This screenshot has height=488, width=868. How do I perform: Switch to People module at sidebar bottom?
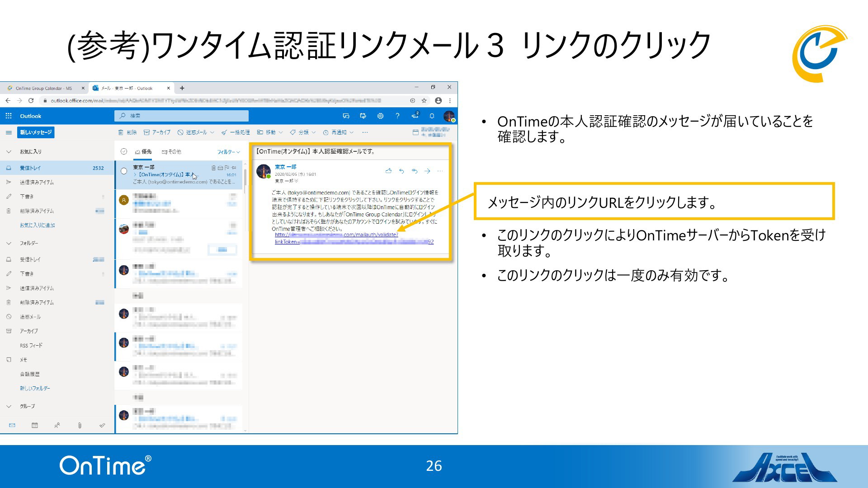tap(57, 425)
